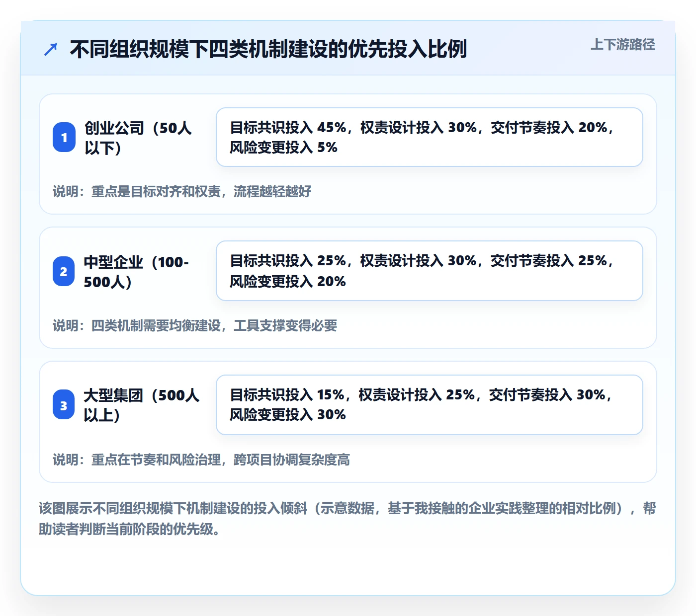Click the box with 目标共识投入 45%
The height and width of the screenshot is (616, 696).
[430, 137]
